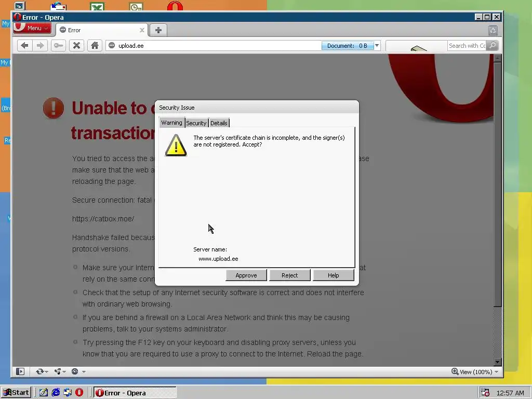Launch Outlook Express quick launch icon
532x399 pixels.
(68, 393)
